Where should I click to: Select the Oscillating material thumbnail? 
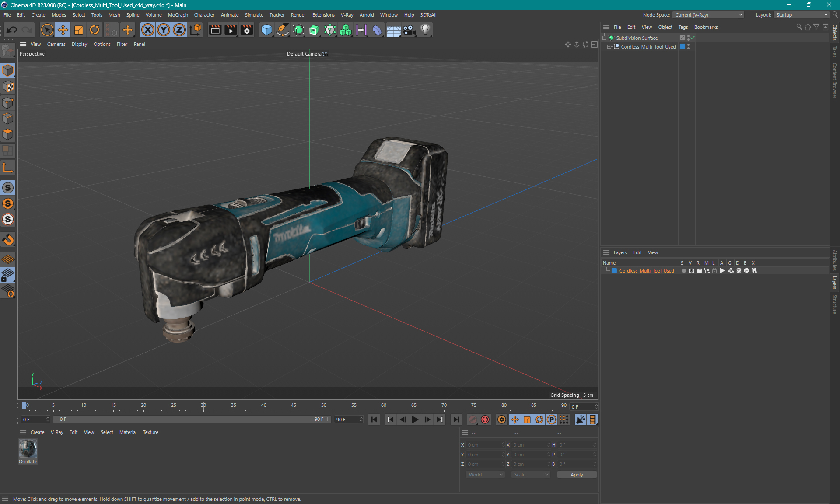coord(28,448)
